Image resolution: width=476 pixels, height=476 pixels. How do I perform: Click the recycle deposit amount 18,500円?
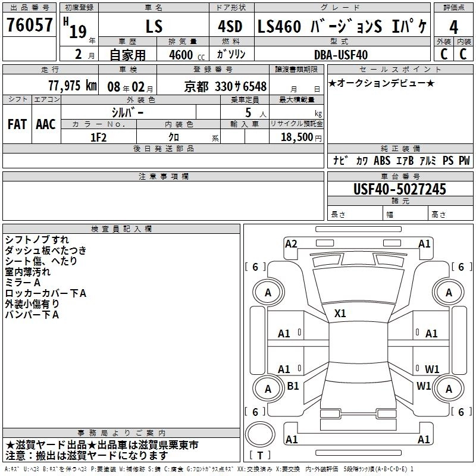coord(296,137)
